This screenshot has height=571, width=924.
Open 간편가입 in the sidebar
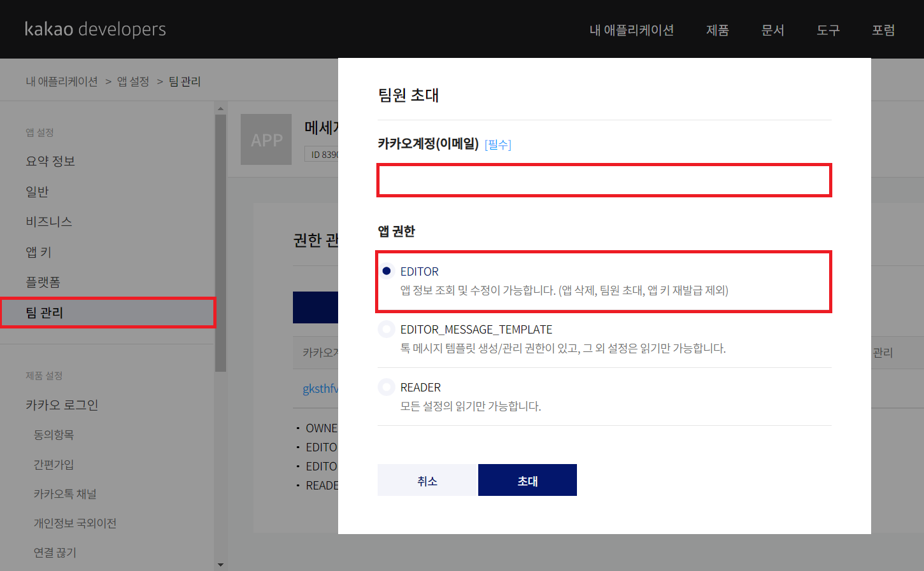pyautogui.click(x=53, y=465)
